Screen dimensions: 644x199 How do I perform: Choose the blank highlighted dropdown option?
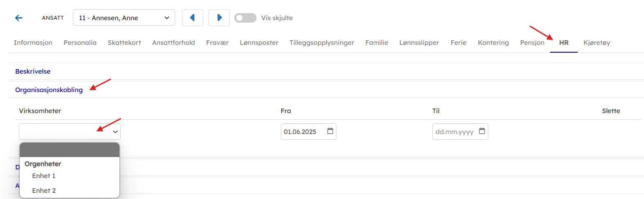pyautogui.click(x=70, y=150)
